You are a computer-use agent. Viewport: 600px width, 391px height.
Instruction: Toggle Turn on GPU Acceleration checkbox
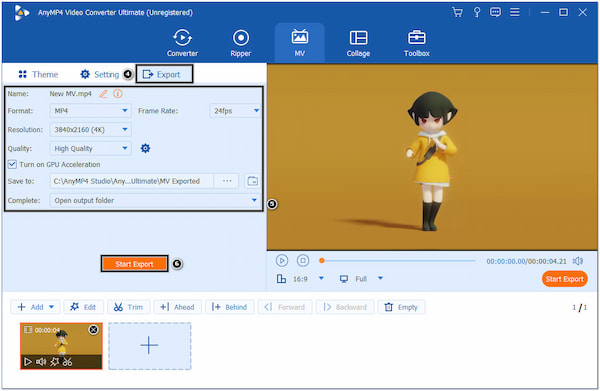[x=12, y=165]
